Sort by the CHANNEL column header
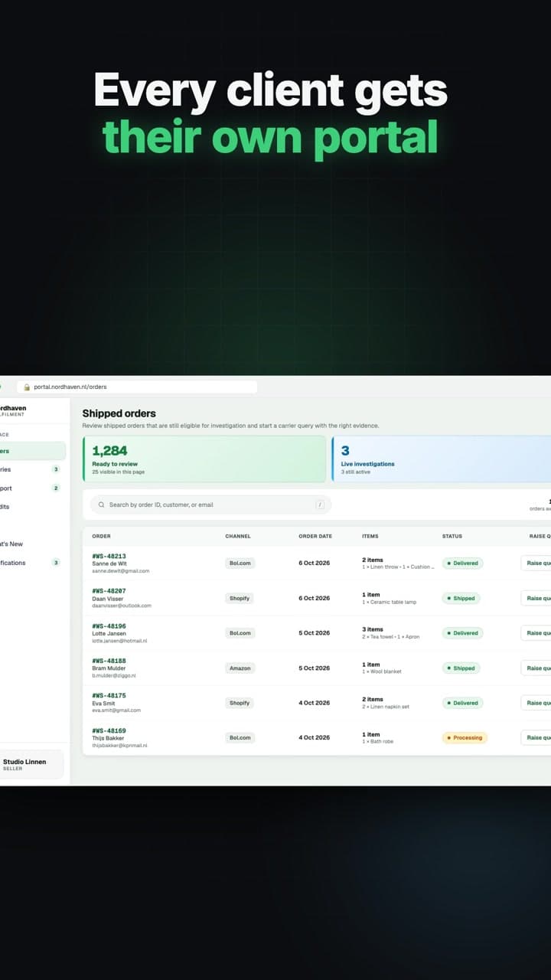The height and width of the screenshot is (980, 551). click(237, 536)
